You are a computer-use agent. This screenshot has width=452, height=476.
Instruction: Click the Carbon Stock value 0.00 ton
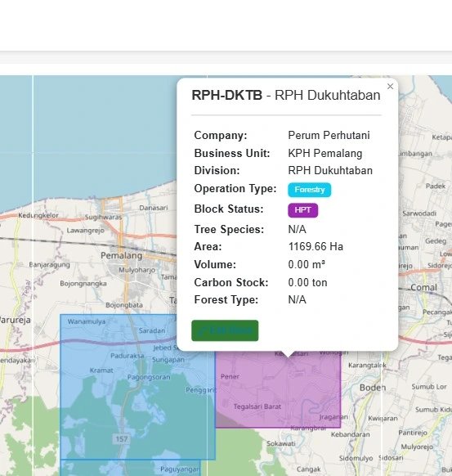pos(307,283)
